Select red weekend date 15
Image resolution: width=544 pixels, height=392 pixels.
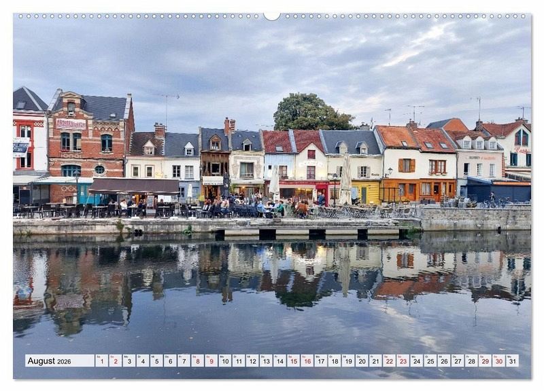coord(294,361)
